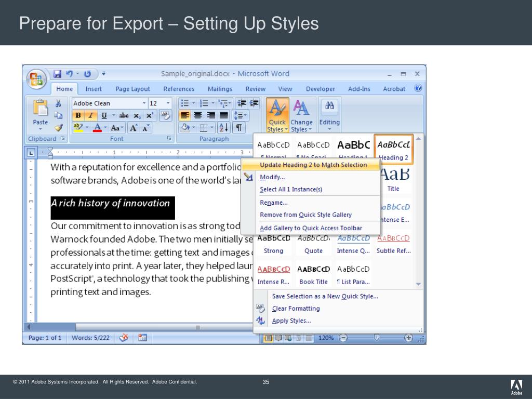
Task: Open the Font dialog launcher
Action: [169, 138]
